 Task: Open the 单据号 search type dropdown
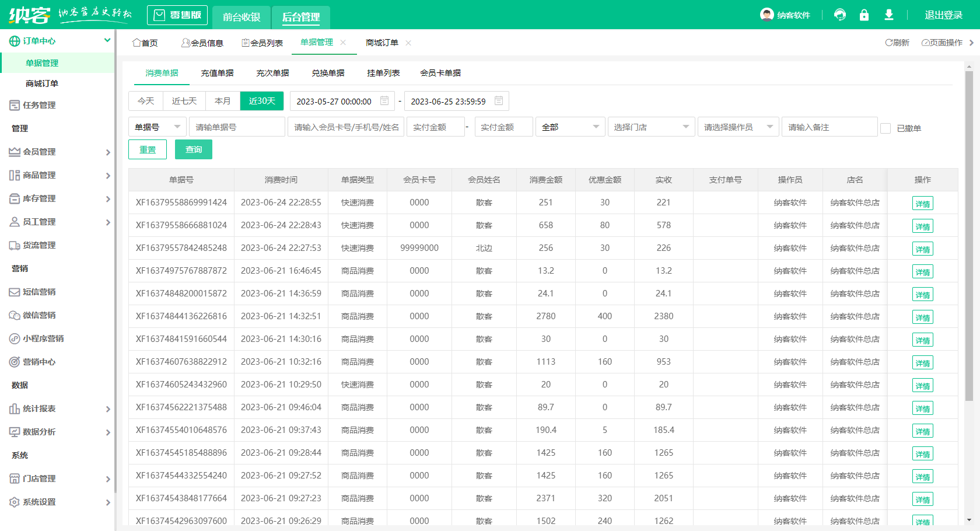click(x=157, y=127)
